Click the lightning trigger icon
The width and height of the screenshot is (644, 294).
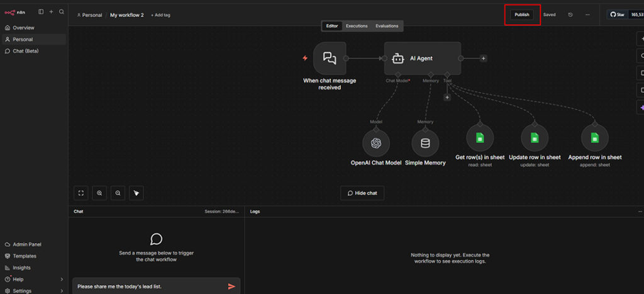[305, 58]
